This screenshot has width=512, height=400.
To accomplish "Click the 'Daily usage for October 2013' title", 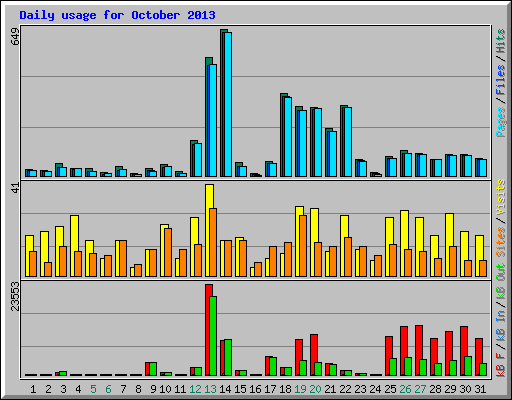I will click(x=117, y=15).
